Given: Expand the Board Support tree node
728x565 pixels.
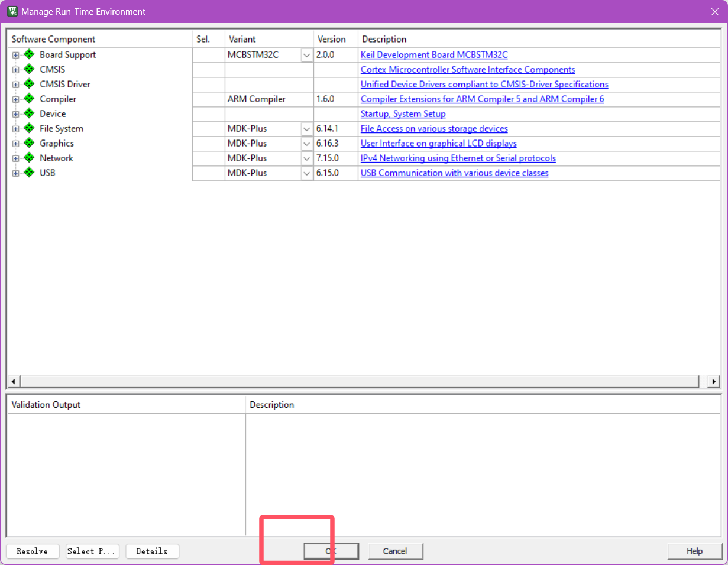Looking at the screenshot, I should [16, 55].
